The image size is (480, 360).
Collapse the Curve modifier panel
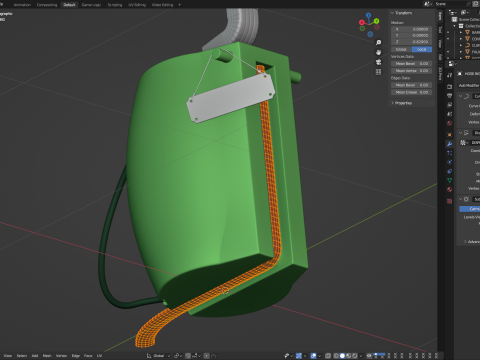461,96
